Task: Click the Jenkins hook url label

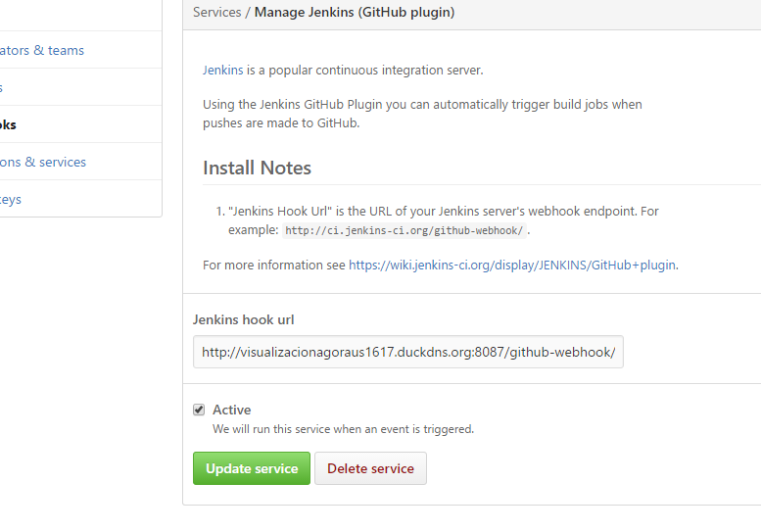Action: [243, 319]
